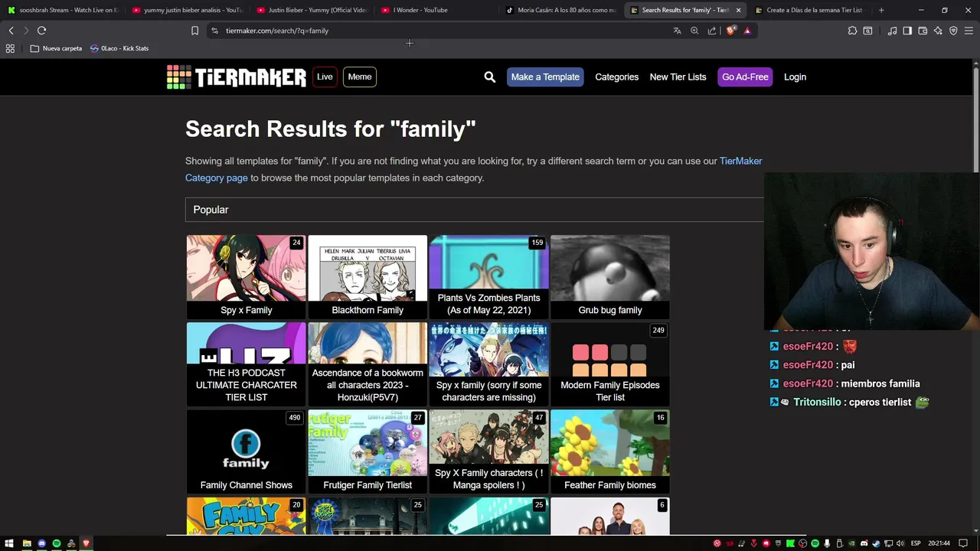The height and width of the screenshot is (551, 980).
Task: Open the Blackthorn Family template
Action: pyautogui.click(x=367, y=277)
